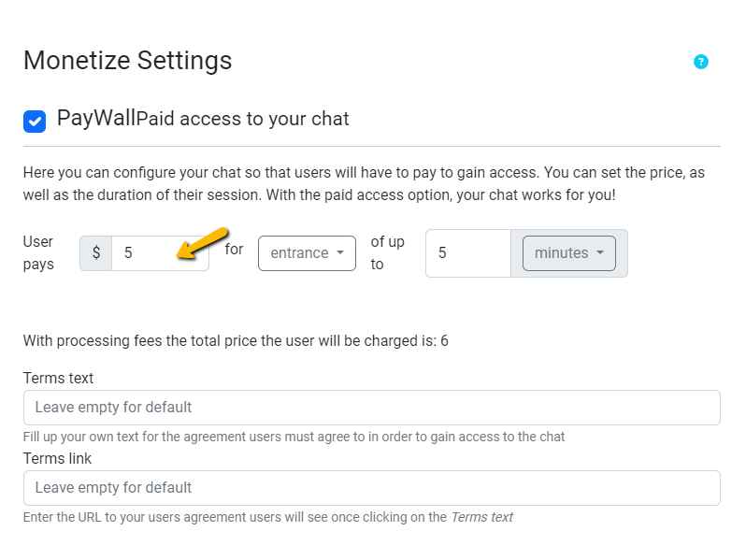746x560 pixels.
Task: Click into the Terms link input
Action: tap(371, 488)
